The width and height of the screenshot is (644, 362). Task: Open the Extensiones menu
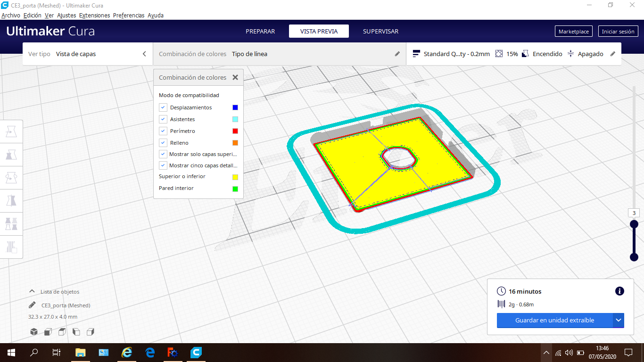94,16
